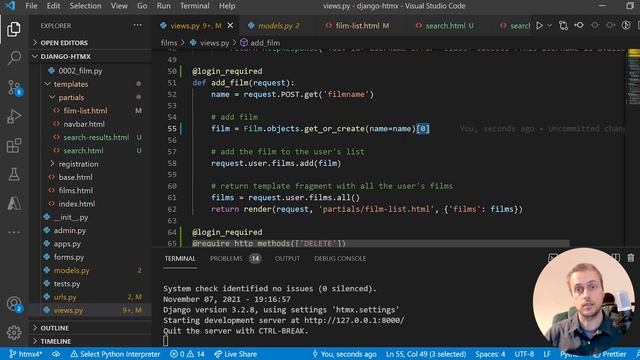
Task: Click sync cloud icon in status bar
Action: (56, 354)
